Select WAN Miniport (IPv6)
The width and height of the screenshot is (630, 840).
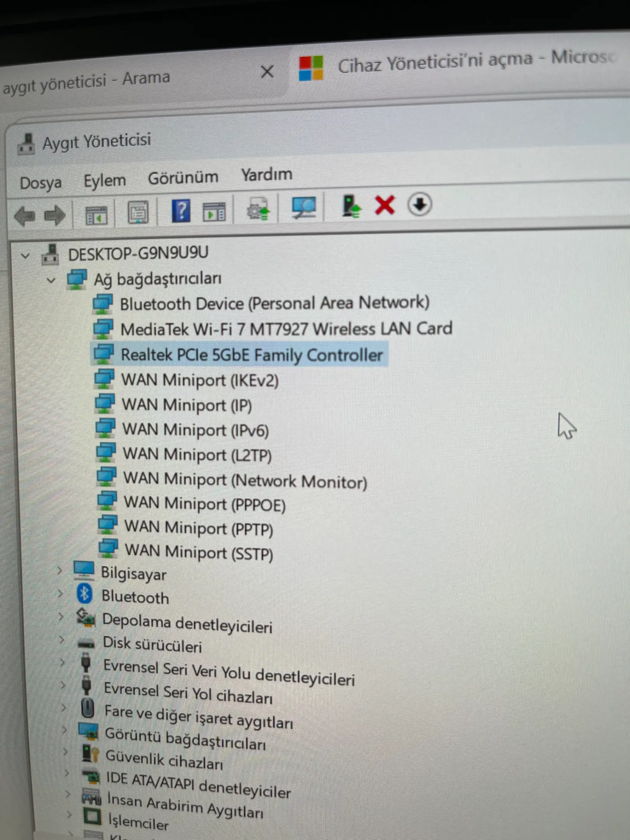[x=196, y=430]
